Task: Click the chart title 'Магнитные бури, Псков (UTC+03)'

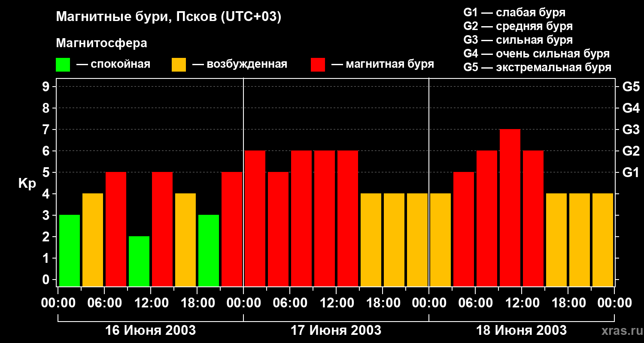Action: [x=168, y=17]
